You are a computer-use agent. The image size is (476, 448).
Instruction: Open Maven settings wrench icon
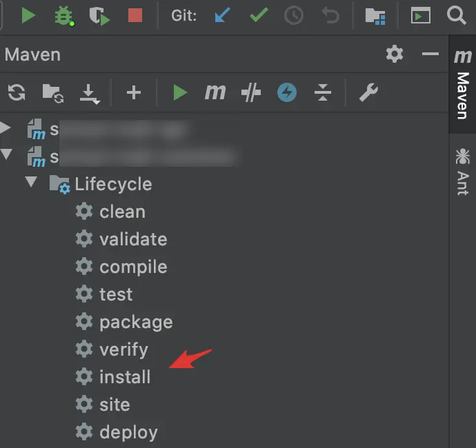tap(368, 92)
